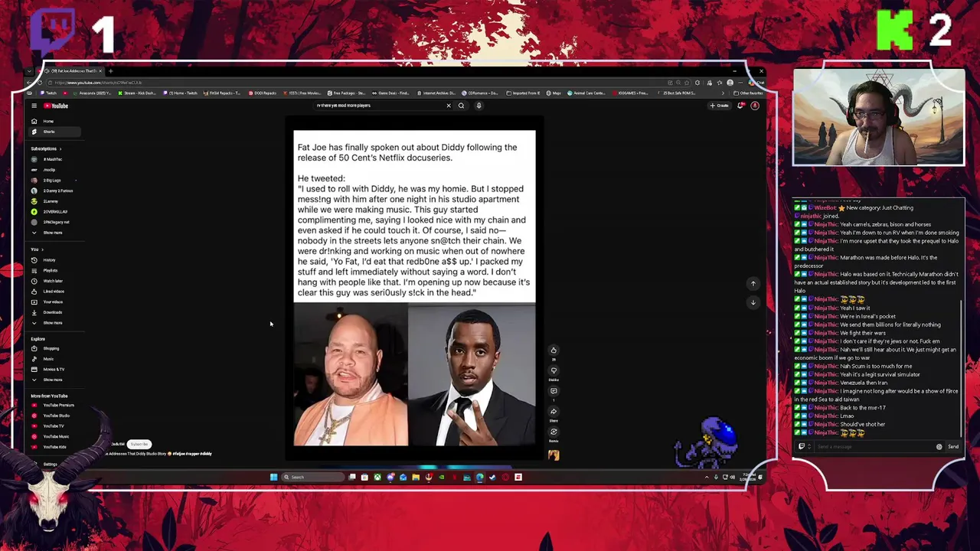Show overflow bookmarks chevron

(723, 93)
